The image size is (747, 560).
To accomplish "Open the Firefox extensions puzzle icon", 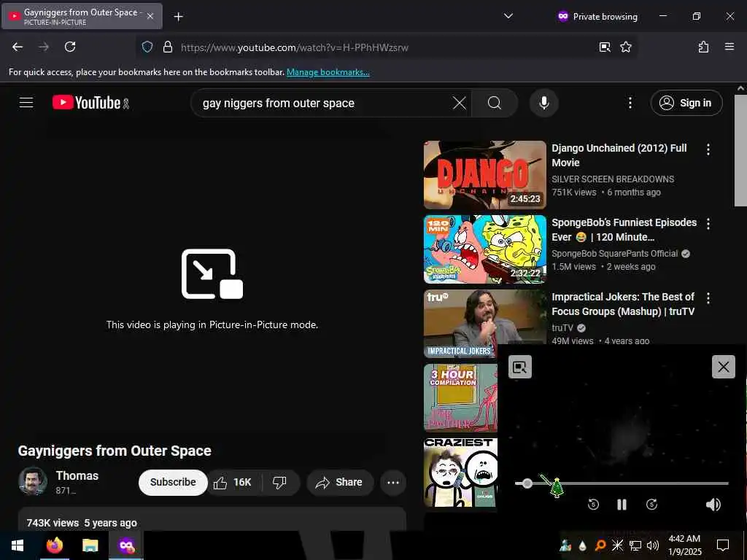I will (x=703, y=47).
